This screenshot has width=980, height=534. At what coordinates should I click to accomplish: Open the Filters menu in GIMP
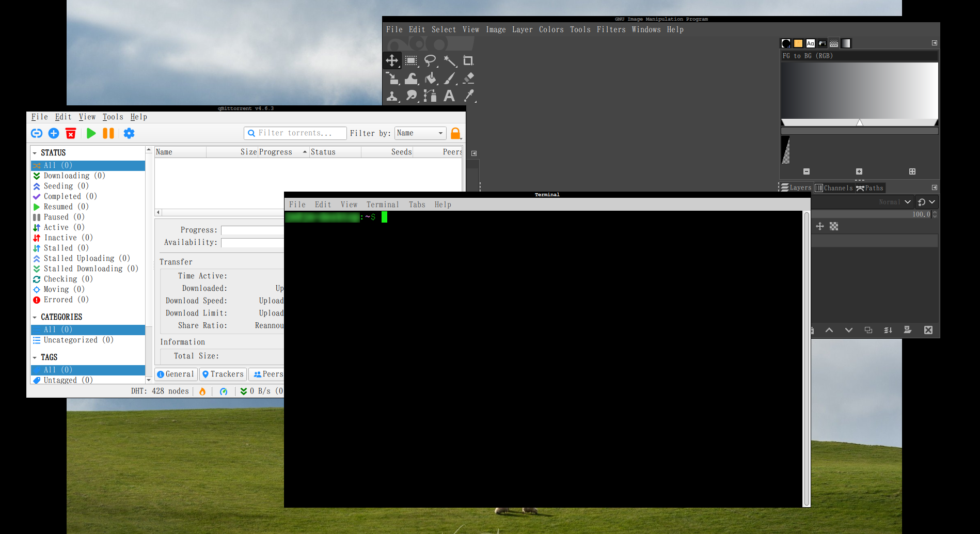pos(611,30)
